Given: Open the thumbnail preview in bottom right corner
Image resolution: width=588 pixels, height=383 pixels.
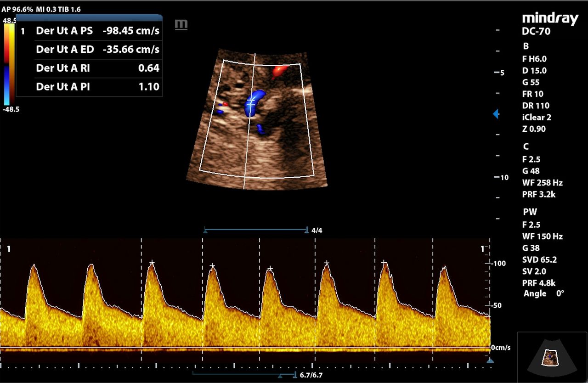Looking at the screenshot, I should [551, 357].
